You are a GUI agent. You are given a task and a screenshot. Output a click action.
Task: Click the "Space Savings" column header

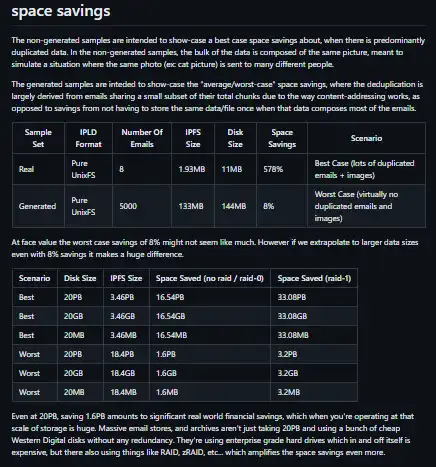(x=282, y=138)
